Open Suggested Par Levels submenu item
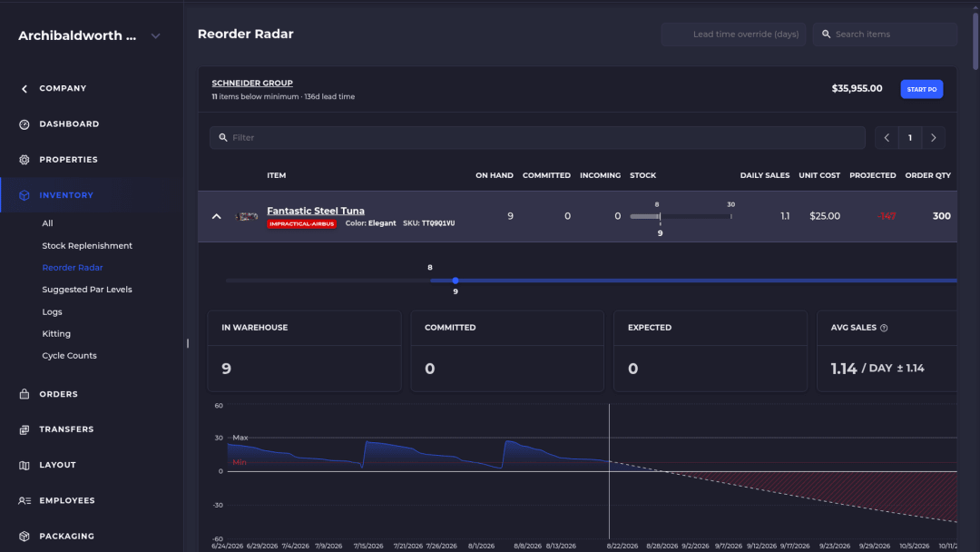This screenshot has width=980, height=552. pyautogui.click(x=87, y=290)
